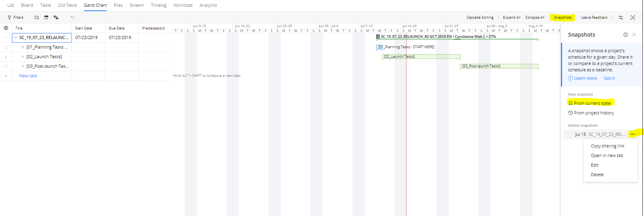Click the Jul 14-20 week header
644x216 pixels.
[409, 26]
